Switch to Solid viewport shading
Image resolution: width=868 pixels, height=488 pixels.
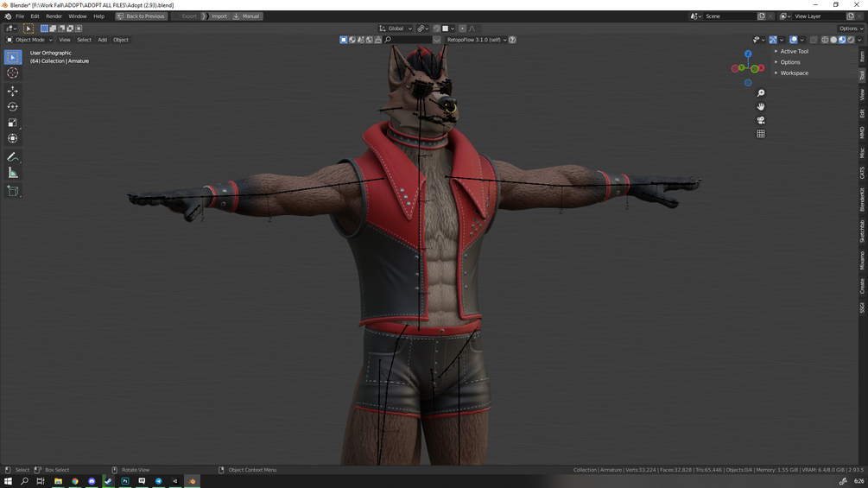click(x=833, y=40)
